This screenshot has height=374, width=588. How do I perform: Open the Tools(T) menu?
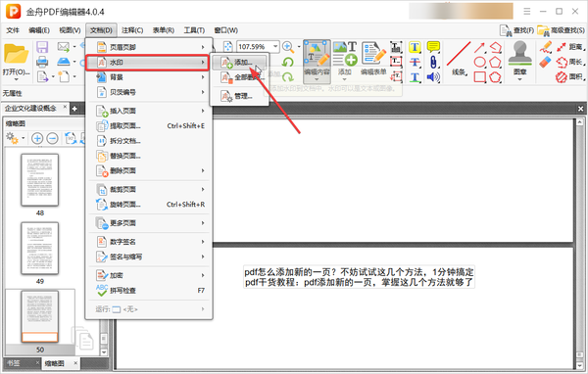click(194, 30)
